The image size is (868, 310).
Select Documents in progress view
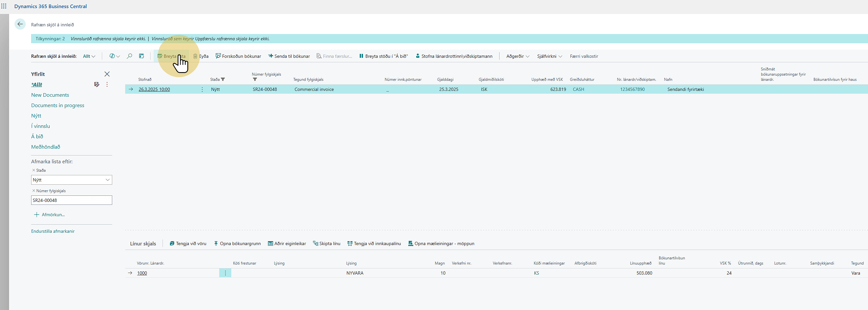click(x=58, y=105)
